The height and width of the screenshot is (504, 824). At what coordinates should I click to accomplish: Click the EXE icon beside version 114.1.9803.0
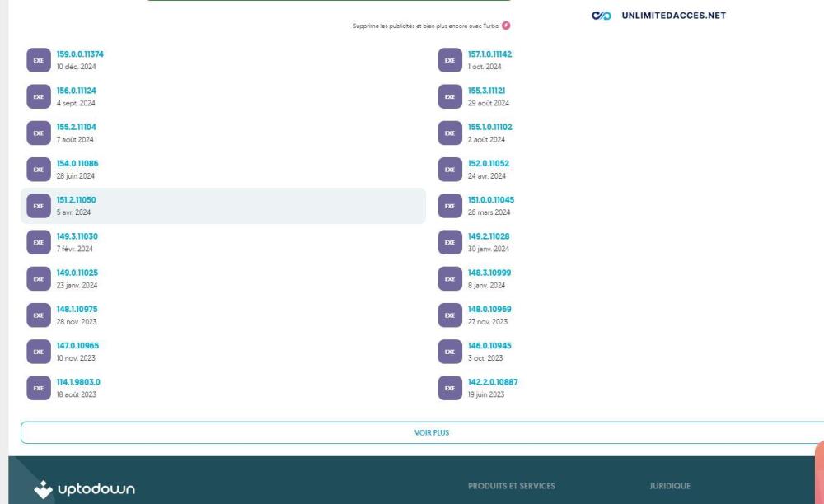pos(39,389)
